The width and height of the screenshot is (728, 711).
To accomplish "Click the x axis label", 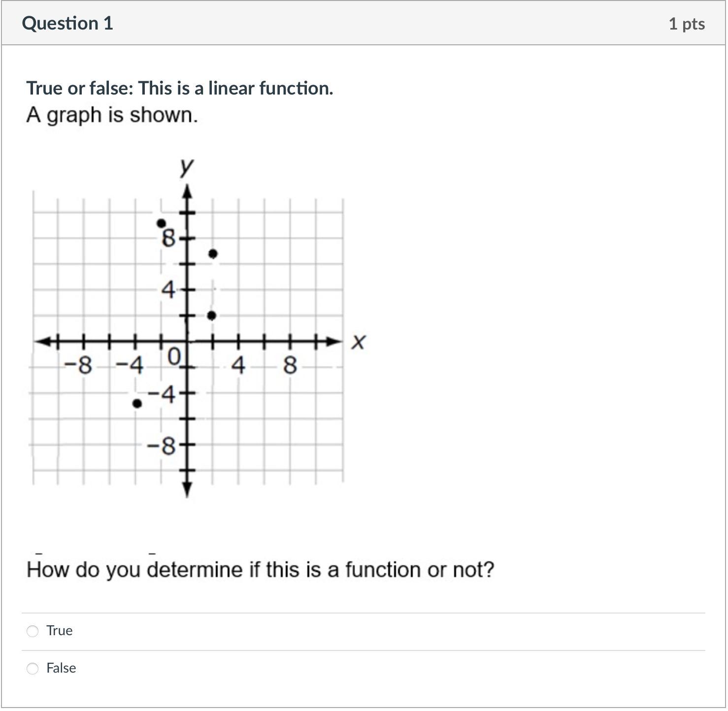I will pos(358,342).
